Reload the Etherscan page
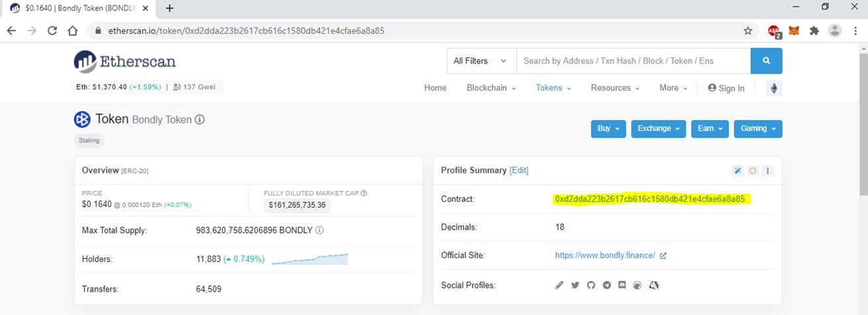 tap(52, 30)
